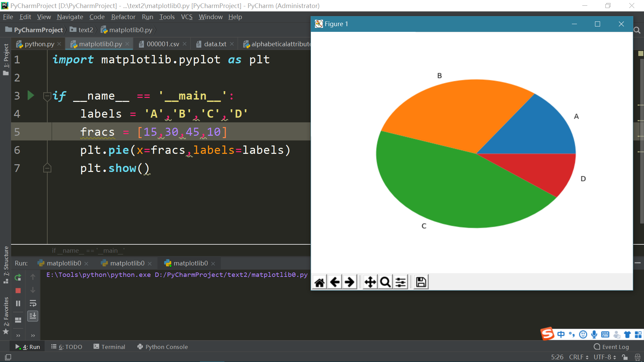Open the Code menu
Image resolution: width=644 pixels, height=362 pixels.
[96, 17]
